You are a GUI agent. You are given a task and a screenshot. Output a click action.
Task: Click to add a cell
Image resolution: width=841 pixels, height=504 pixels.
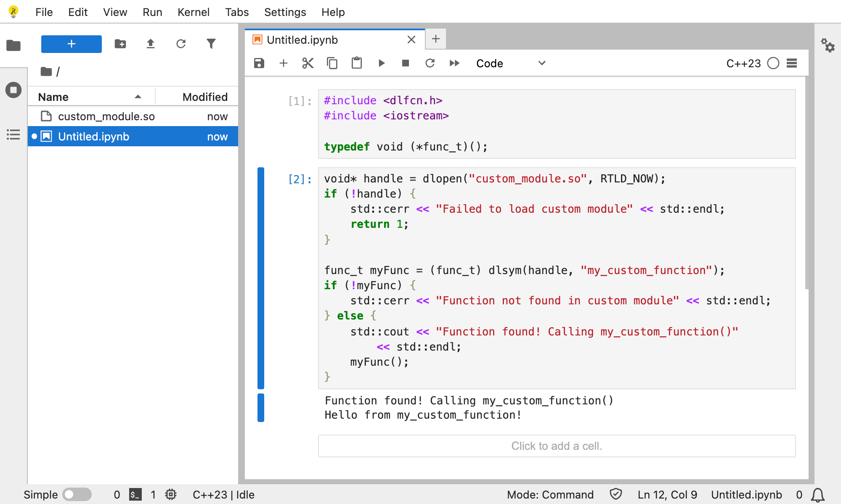pyautogui.click(x=556, y=446)
